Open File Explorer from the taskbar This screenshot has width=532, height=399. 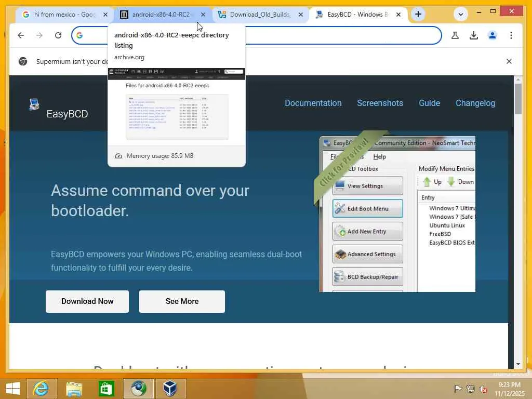(x=74, y=389)
